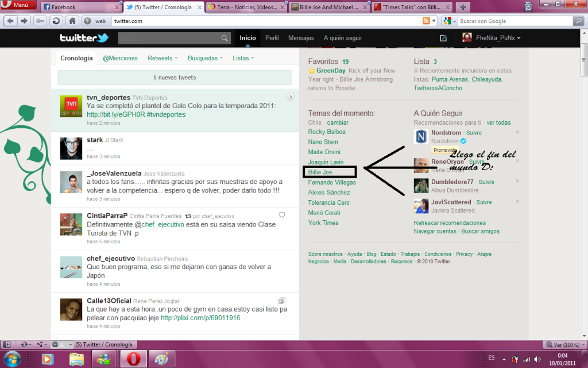Screen dimensions: 588x368
Task: Open the password wand key button
Action: point(40,21)
